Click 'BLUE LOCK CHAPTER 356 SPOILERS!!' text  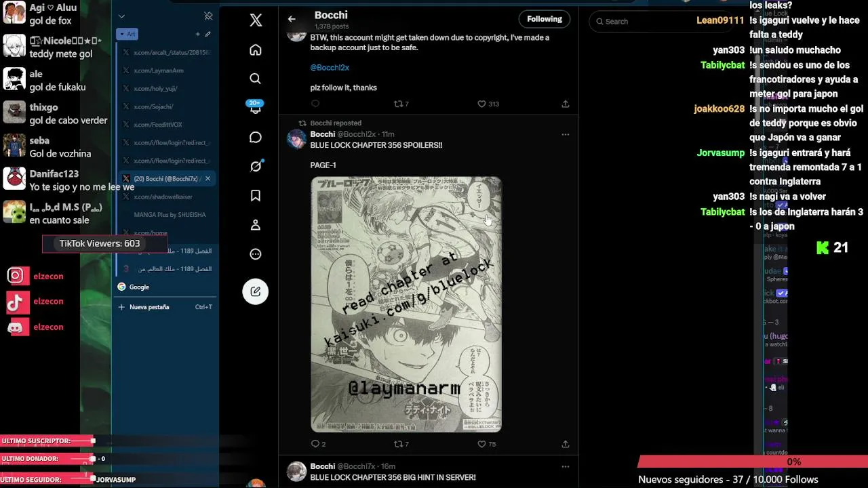click(376, 145)
